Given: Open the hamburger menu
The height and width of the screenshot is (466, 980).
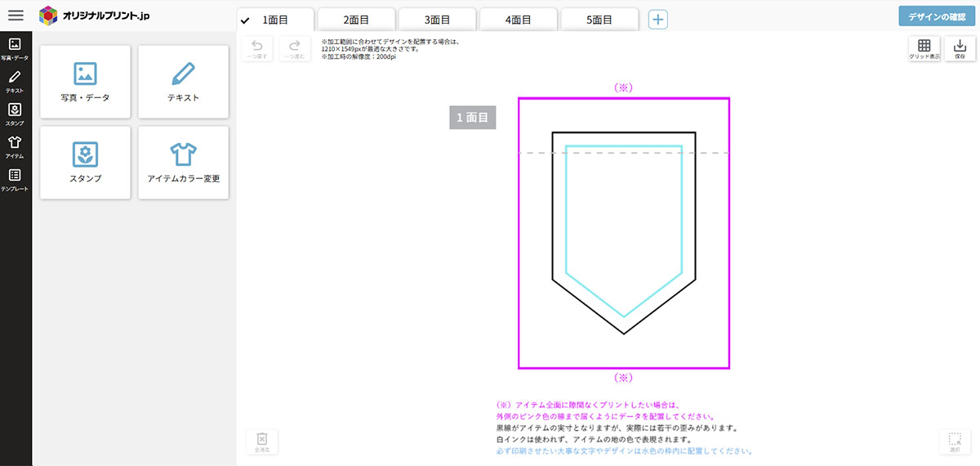Looking at the screenshot, I should pyautogui.click(x=16, y=15).
